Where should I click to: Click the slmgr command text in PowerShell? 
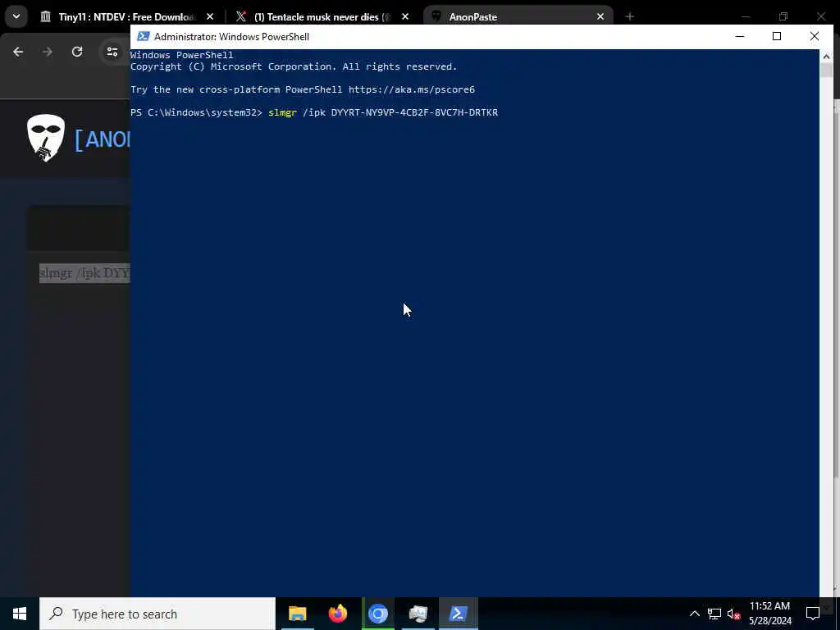click(282, 112)
